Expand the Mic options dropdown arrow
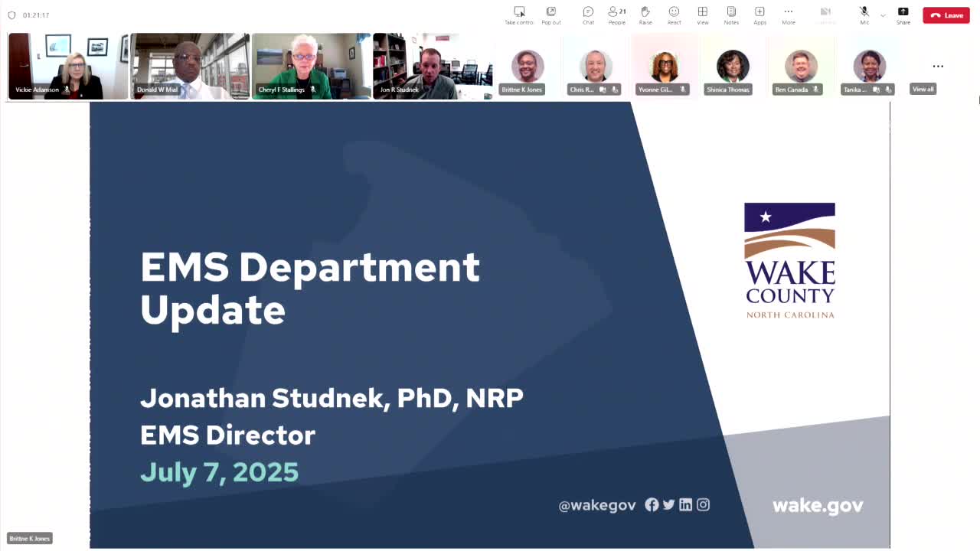Viewport: 980px width, 551px height. point(883,15)
